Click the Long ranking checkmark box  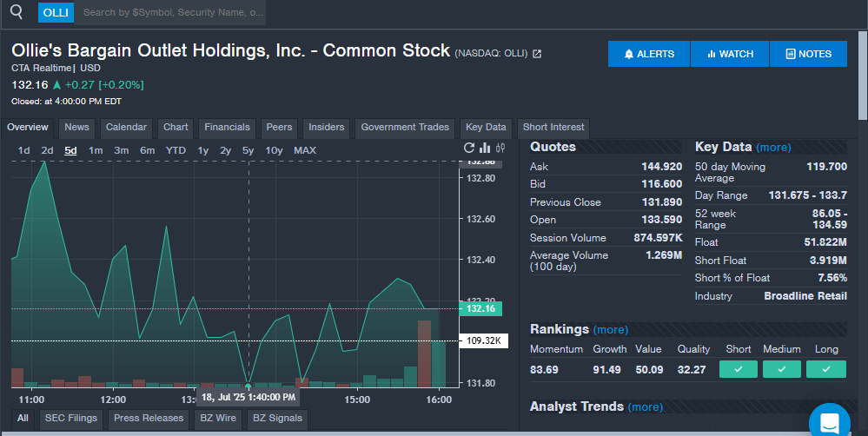coord(826,369)
